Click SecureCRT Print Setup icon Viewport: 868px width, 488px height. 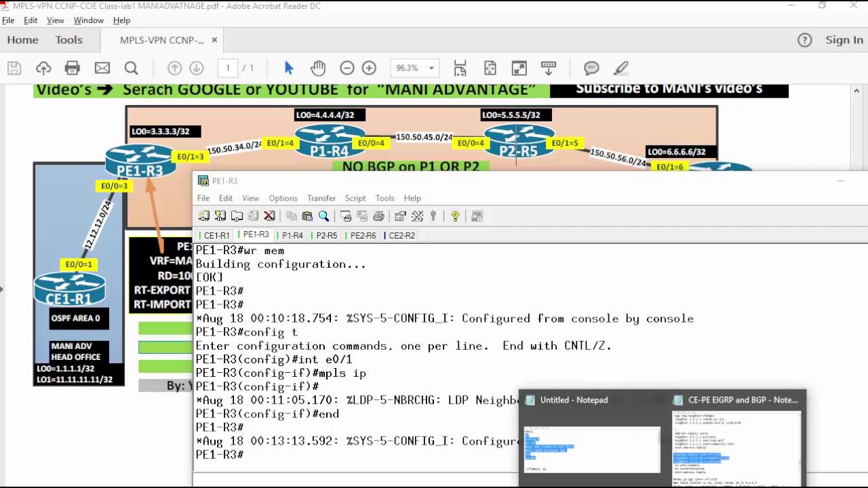pos(346,216)
